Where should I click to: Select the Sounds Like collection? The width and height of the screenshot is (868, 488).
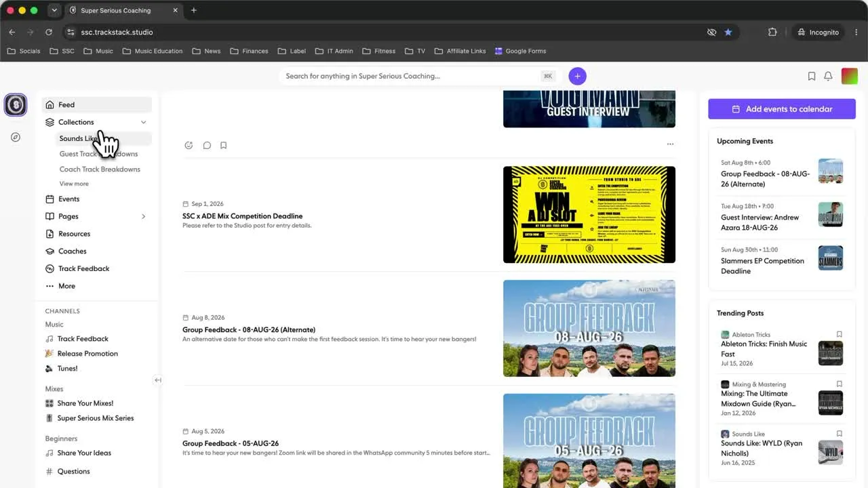click(x=104, y=138)
